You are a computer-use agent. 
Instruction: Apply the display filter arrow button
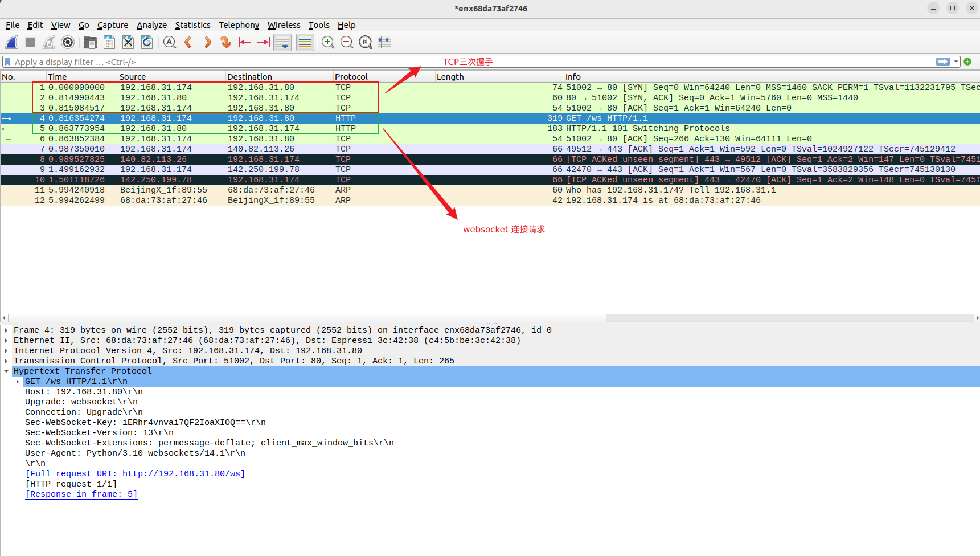click(x=943, y=62)
